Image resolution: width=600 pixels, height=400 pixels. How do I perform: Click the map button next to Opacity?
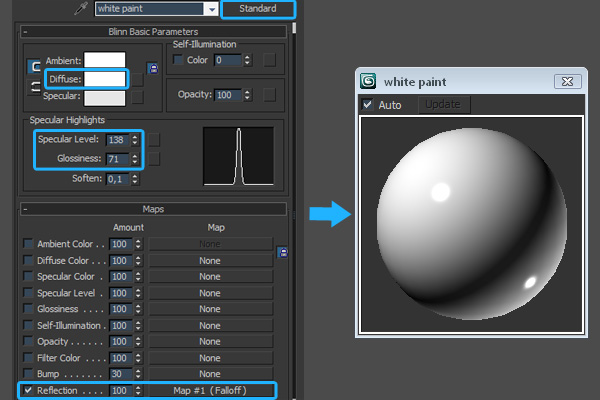tap(270, 95)
